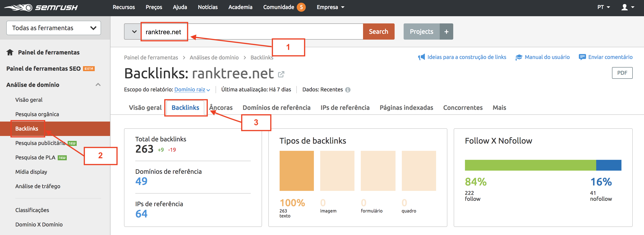The height and width of the screenshot is (235, 644).
Task: Click the 64 referring IPs number
Action: tap(141, 214)
